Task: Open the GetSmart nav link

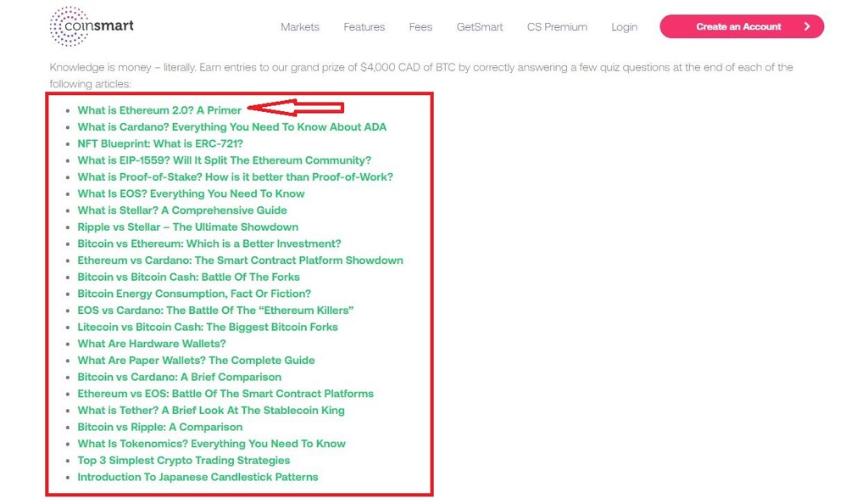Action: coord(480,26)
